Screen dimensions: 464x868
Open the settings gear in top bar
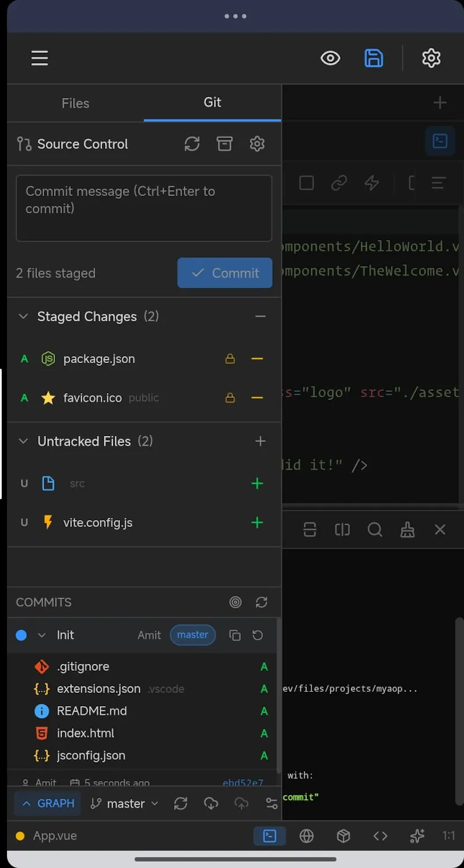pos(431,58)
